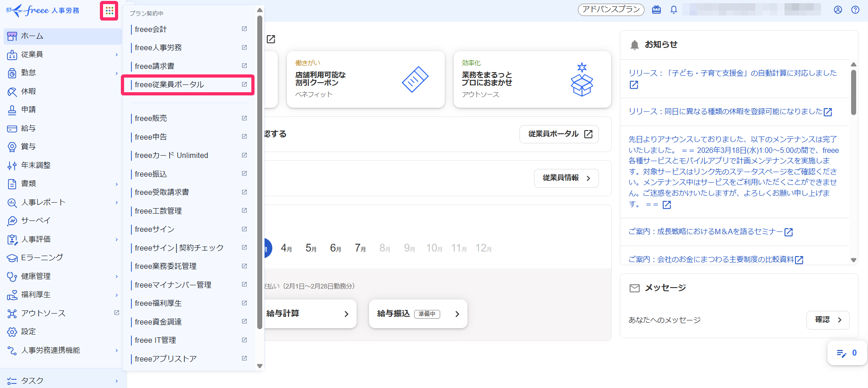This screenshot has width=868, height=388.
Task: Click the 設定 gear icon in sidebar
Action: tap(12, 332)
